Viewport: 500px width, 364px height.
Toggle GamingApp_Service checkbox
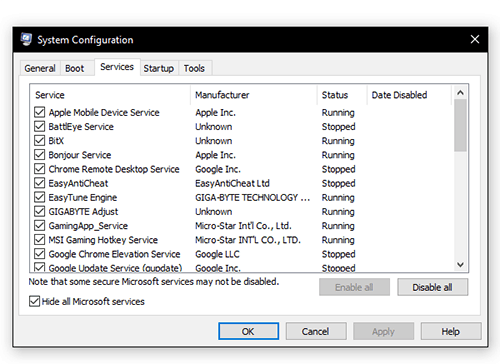coord(40,226)
